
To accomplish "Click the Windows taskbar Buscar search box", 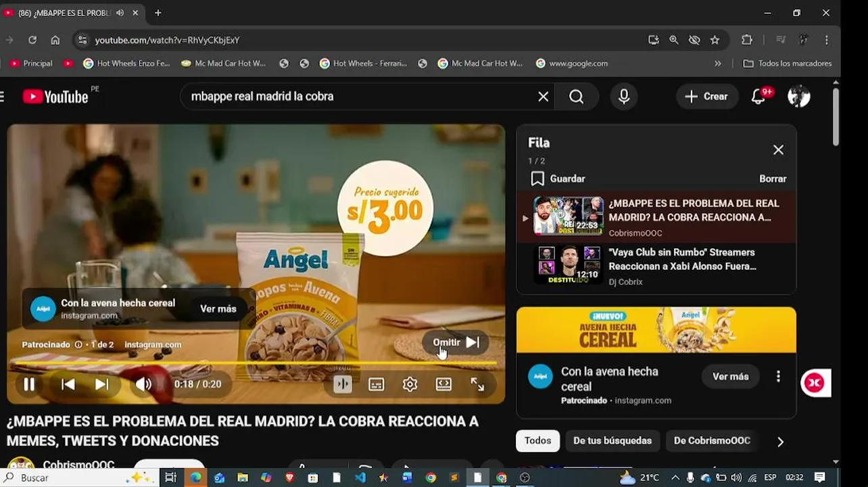I will pos(80,478).
